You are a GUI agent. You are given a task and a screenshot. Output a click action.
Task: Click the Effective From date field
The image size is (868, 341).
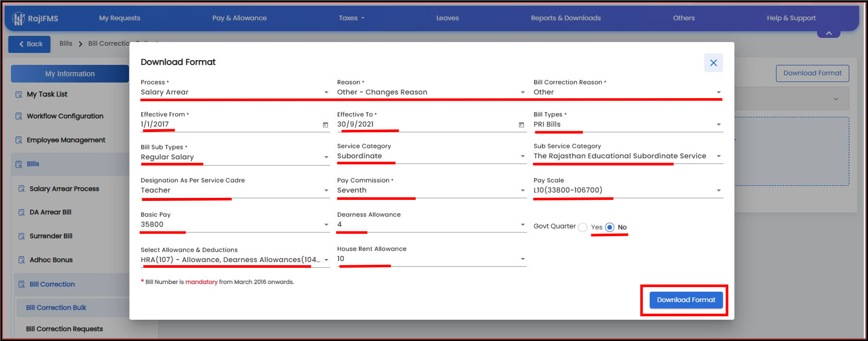235,125
